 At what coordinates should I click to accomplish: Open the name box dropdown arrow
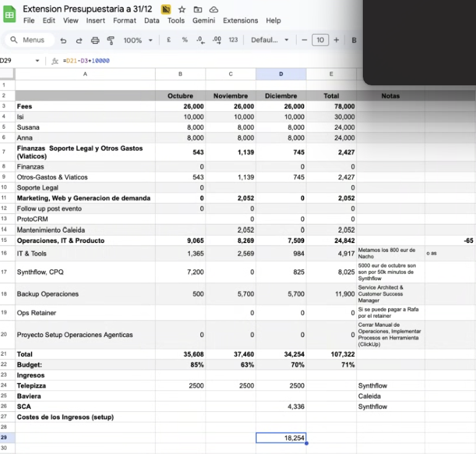tap(38, 61)
